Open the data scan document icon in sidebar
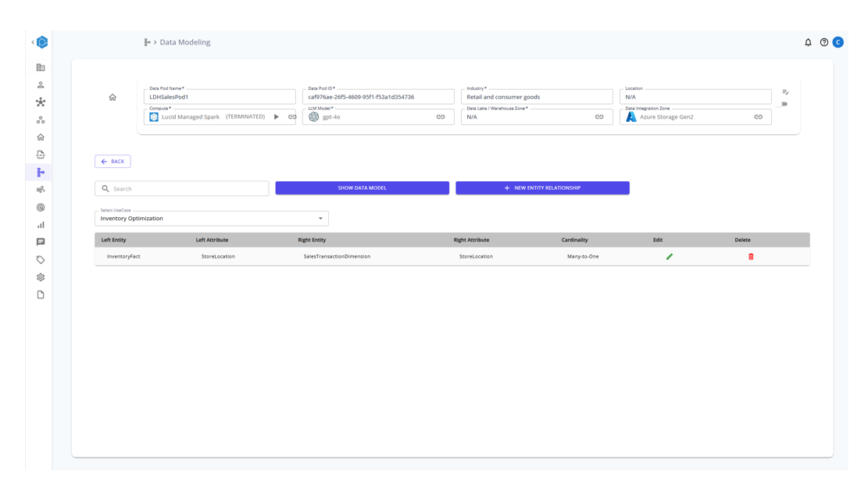The image size is (868, 492). (41, 155)
